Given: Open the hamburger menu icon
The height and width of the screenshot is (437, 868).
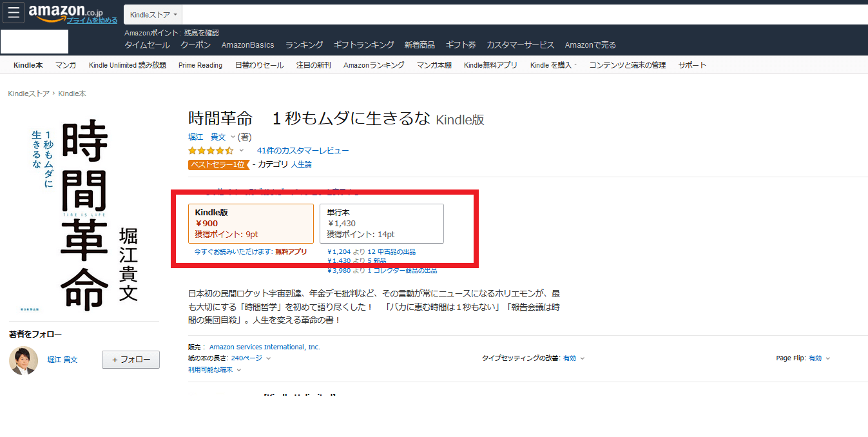Looking at the screenshot, I should pos(14,12).
